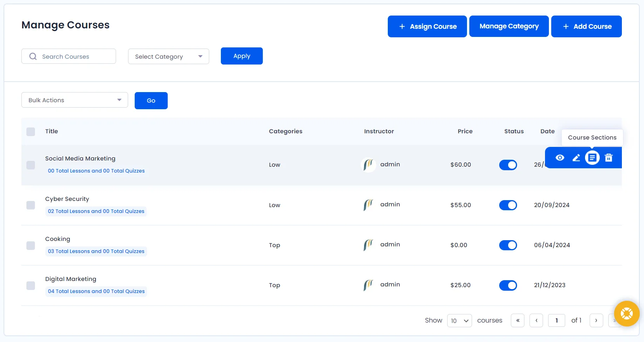The image size is (644, 342).
Task: Click the Manage Category button
Action: pos(509,26)
